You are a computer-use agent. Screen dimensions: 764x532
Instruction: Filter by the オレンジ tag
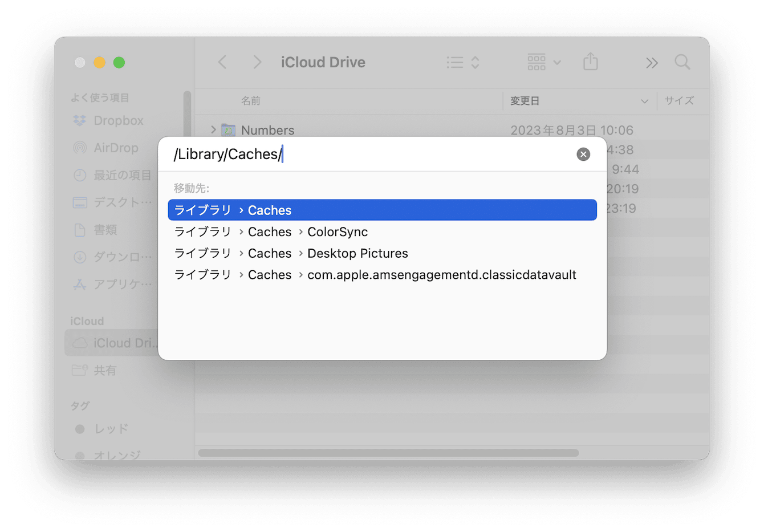click(108, 455)
